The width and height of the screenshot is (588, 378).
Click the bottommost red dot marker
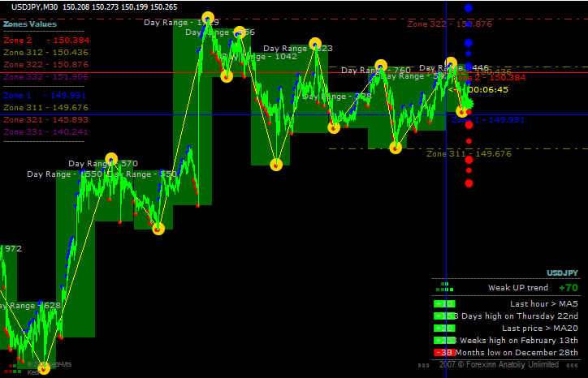[x=468, y=183]
